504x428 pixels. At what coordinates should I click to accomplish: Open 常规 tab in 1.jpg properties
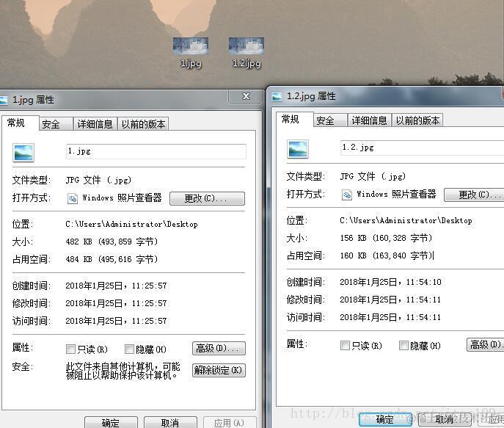[20, 123]
